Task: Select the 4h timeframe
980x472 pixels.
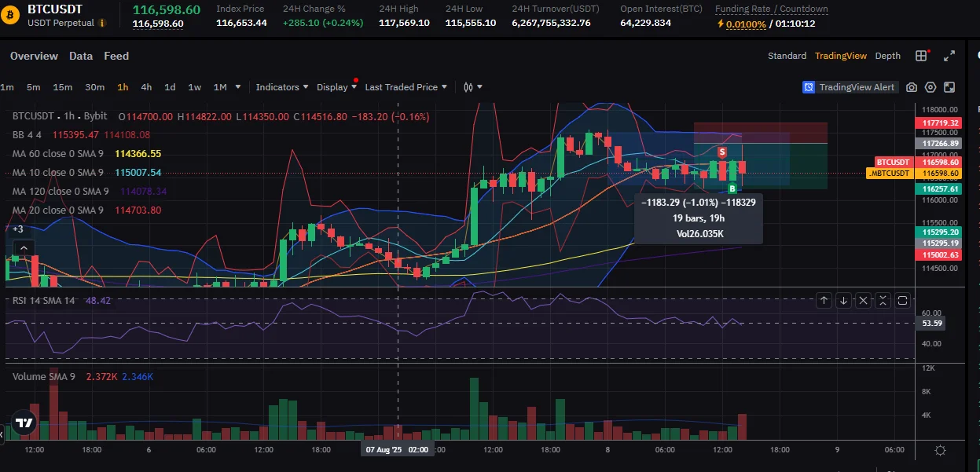Action: 146,87
